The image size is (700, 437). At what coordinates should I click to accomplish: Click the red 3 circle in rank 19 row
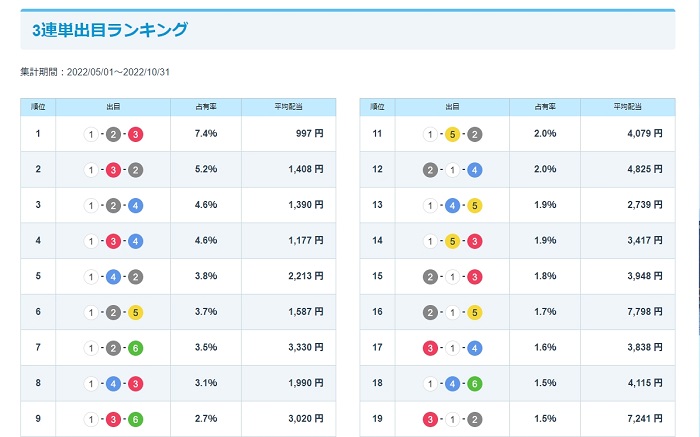click(429, 419)
